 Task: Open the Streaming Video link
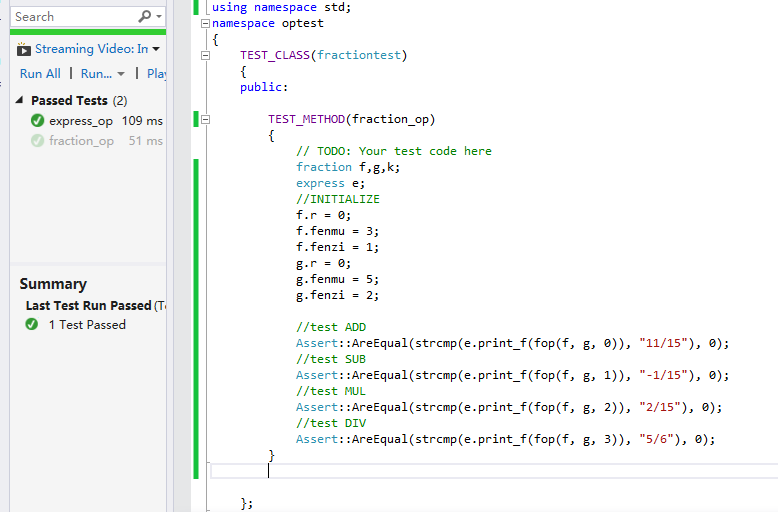tap(91, 49)
